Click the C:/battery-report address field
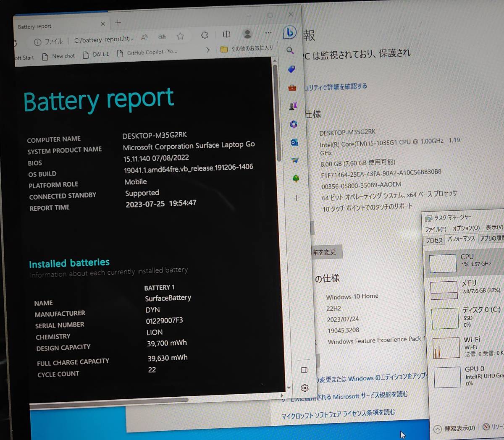The width and height of the screenshot is (504, 440). point(104,39)
